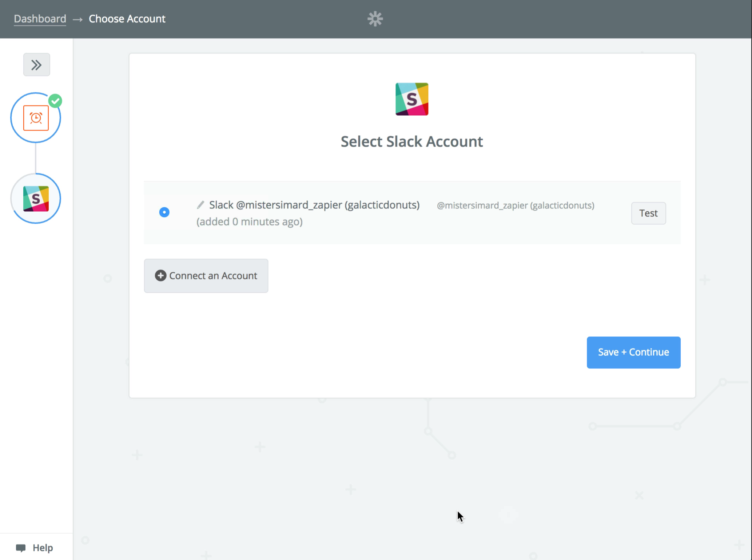This screenshot has height=560, width=752.
Task: Click the Save + Continue button
Action: [633, 352]
